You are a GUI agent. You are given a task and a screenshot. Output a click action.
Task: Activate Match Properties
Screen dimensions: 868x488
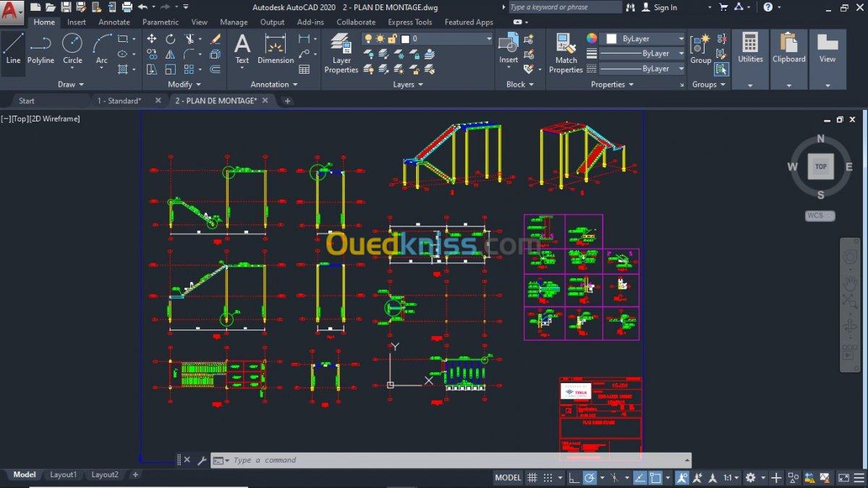point(566,53)
